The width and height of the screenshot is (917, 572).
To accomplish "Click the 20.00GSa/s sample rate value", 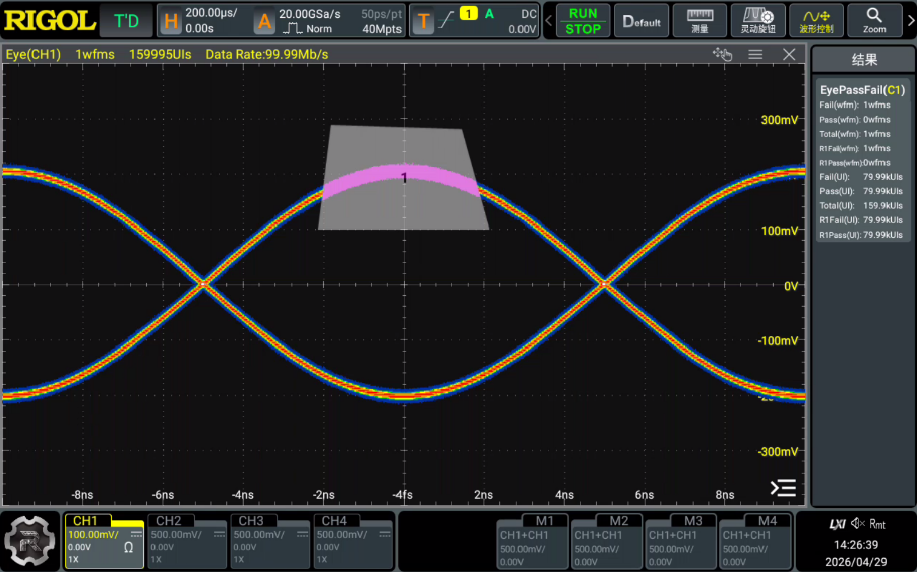I will pyautogui.click(x=309, y=13).
